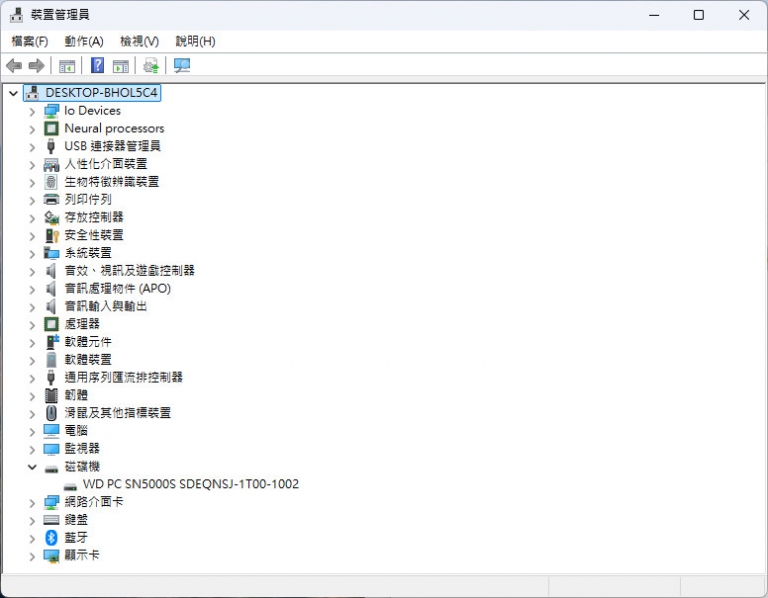The image size is (768, 598).
Task: Click the show/hide console tree toolbar icon
Action: 67,66
